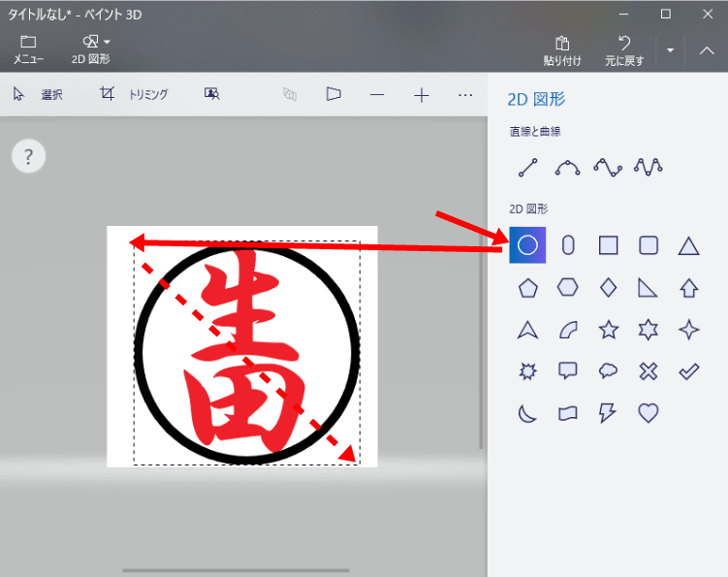Image resolution: width=728 pixels, height=577 pixels.
Task: Select the circle shape in 2D shapes
Action: click(528, 245)
